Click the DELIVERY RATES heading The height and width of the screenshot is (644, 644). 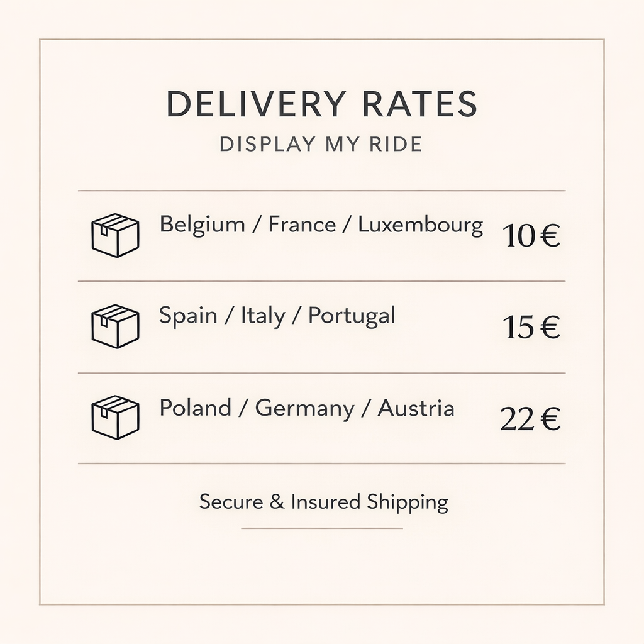point(321,104)
